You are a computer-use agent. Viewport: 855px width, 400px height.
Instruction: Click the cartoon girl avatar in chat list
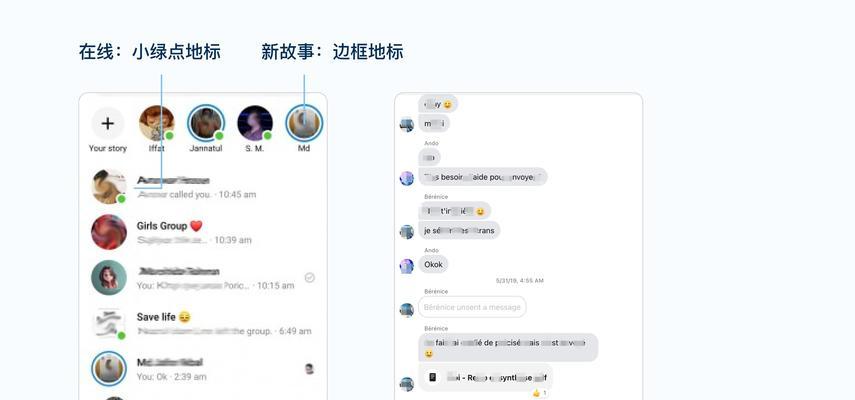coord(109,277)
